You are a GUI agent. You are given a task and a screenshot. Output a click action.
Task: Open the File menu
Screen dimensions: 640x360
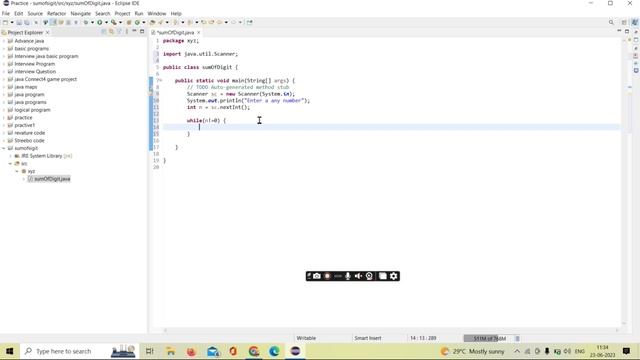pos(6,13)
